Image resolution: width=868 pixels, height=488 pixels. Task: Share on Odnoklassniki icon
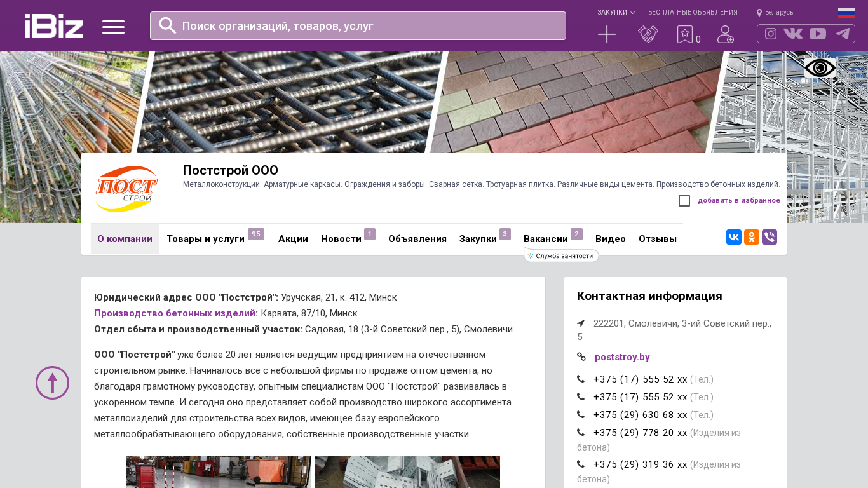pyautogui.click(x=752, y=237)
